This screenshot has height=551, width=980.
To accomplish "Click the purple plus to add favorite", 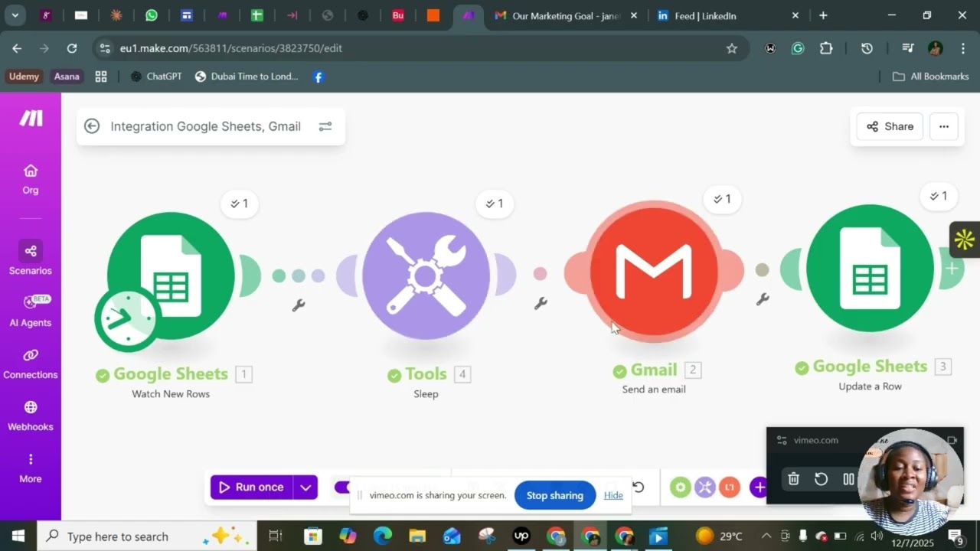I will 759,487.
